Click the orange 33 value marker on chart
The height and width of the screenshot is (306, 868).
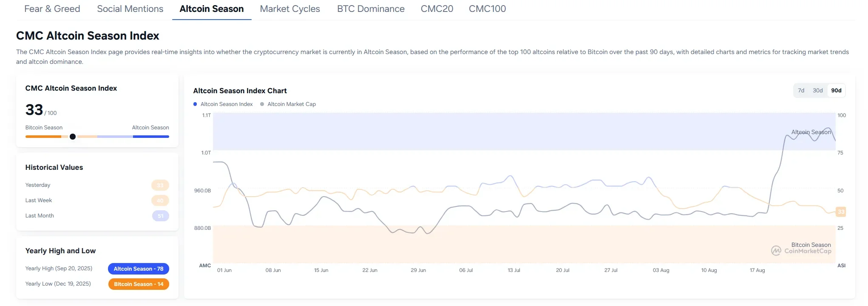click(841, 212)
